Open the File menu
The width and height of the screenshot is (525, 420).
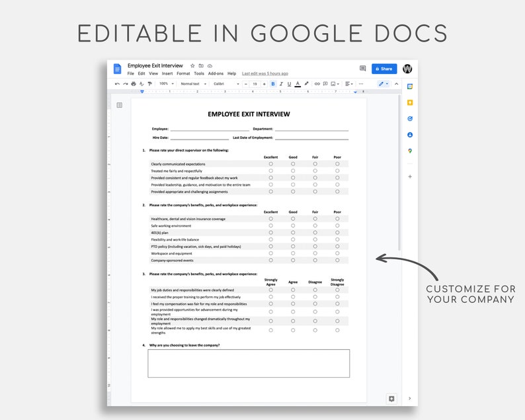[x=130, y=73]
